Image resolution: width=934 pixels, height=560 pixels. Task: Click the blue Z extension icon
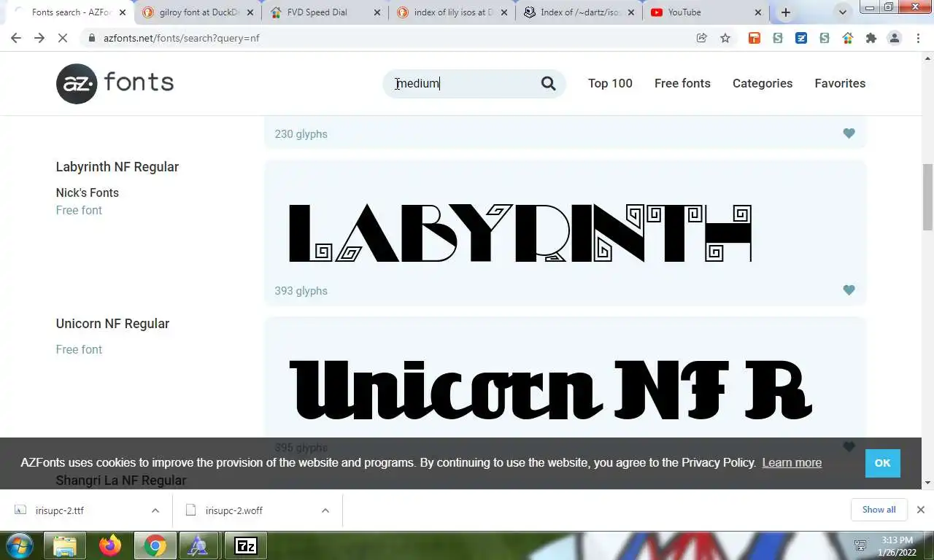coord(801,38)
